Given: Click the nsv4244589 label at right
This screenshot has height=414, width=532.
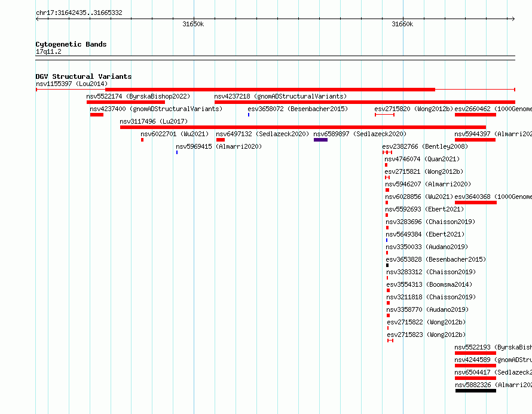Looking at the screenshot, I should (493, 360).
